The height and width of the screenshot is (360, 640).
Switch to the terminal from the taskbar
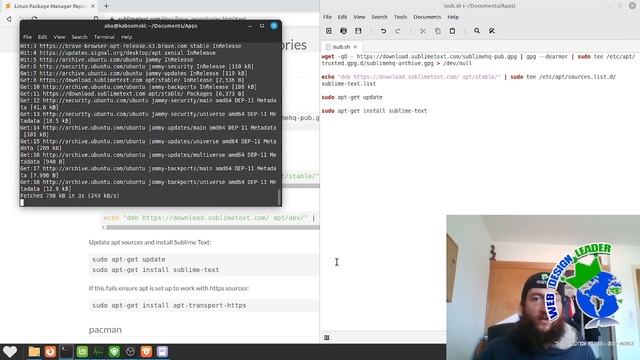tap(66, 351)
